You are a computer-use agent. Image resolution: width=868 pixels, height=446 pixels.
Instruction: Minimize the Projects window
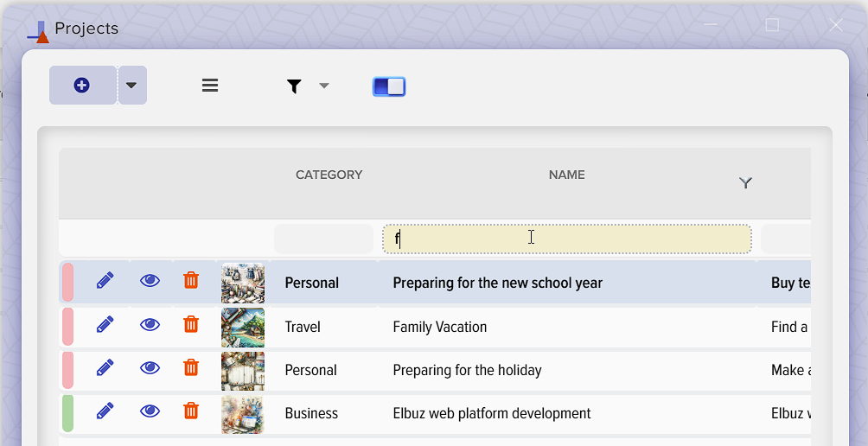tap(711, 25)
